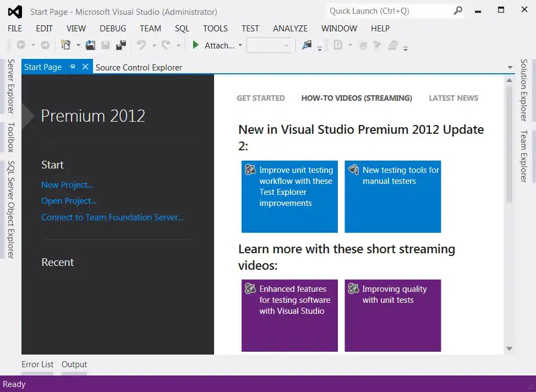Click the work item document toolbar icon
The image size is (536, 392).
(x=338, y=45)
